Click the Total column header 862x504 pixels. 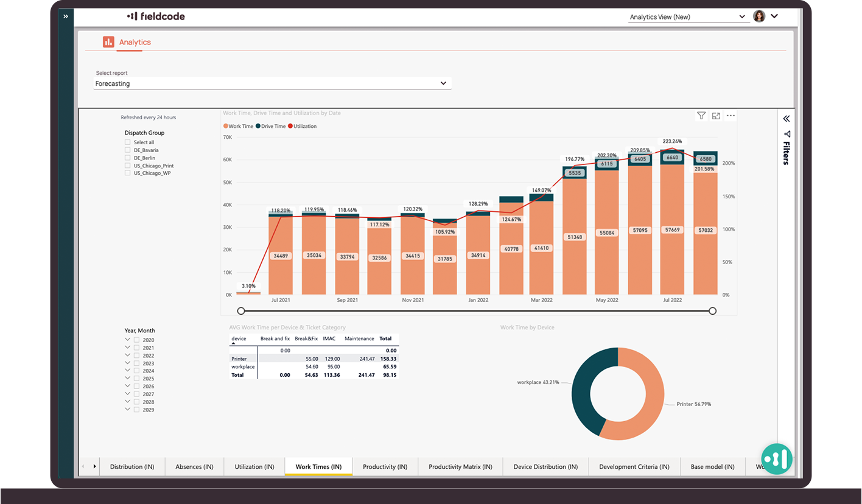click(386, 338)
